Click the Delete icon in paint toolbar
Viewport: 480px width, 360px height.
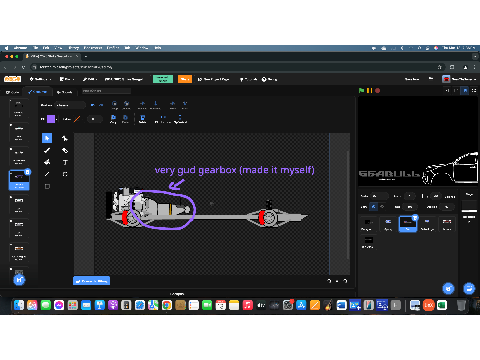[x=142, y=119]
